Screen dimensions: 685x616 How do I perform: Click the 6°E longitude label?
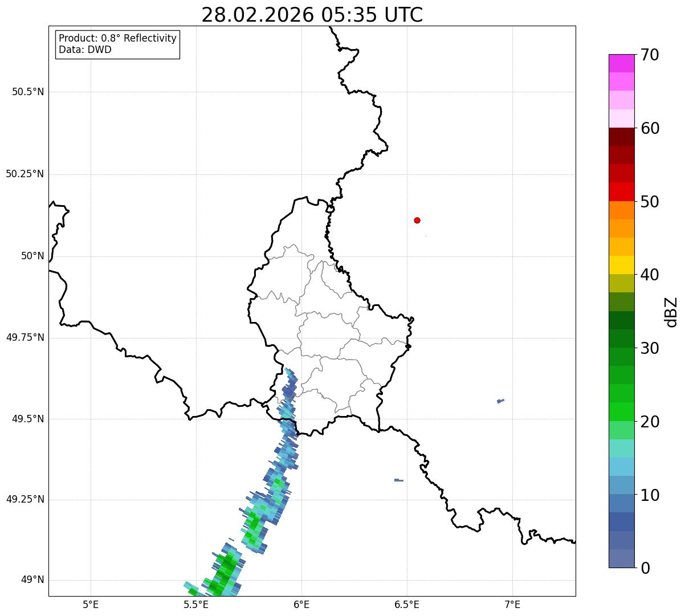[x=301, y=604]
